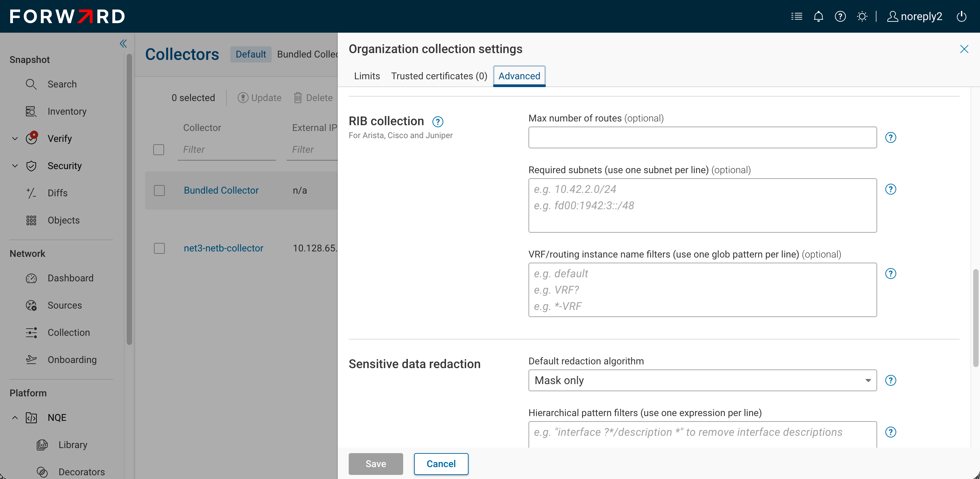Open the task list icon in header
The height and width of the screenshot is (479, 980).
[x=796, y=16]
